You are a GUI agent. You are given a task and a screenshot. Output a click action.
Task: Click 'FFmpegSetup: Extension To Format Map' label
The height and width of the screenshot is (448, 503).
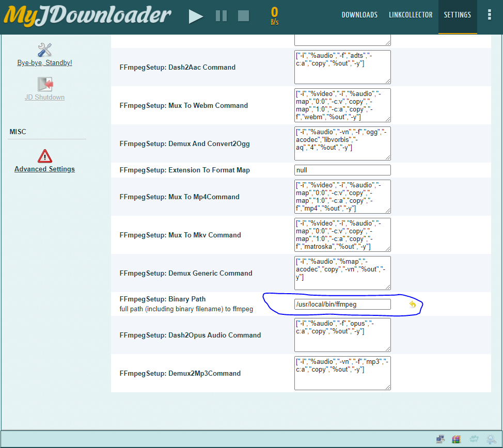(185, 170)
